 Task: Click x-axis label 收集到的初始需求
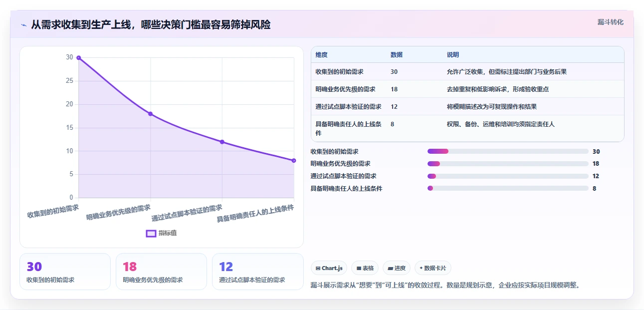(x=53, y=211)
